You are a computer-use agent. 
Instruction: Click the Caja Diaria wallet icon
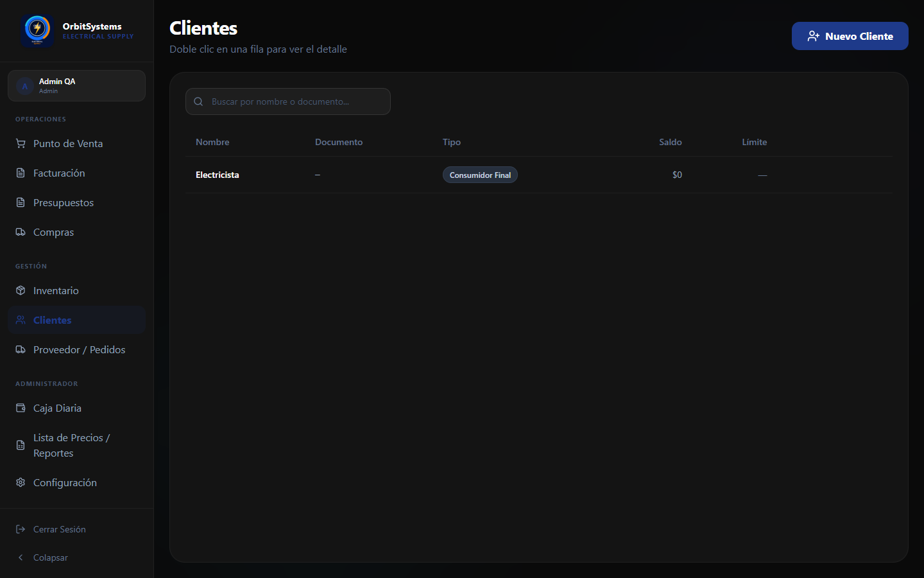[21, 408]
